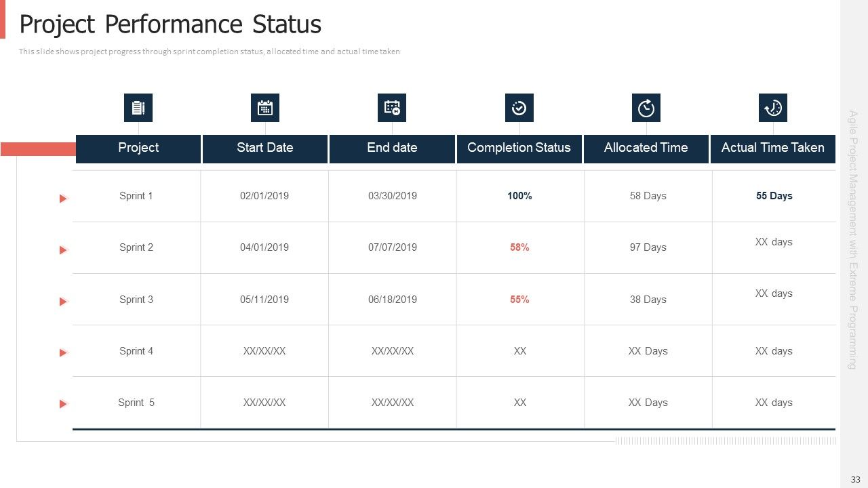The image size is (868, 488).
Task: Select the 100% completion value
Action: click(519, 196)
